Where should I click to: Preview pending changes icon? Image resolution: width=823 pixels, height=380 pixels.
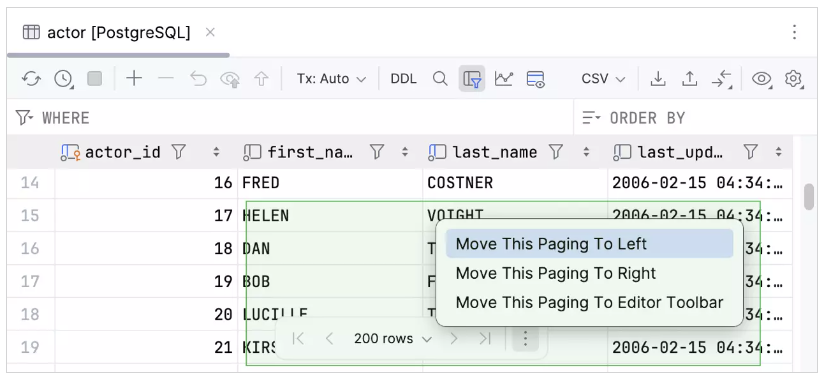(230, 79)
